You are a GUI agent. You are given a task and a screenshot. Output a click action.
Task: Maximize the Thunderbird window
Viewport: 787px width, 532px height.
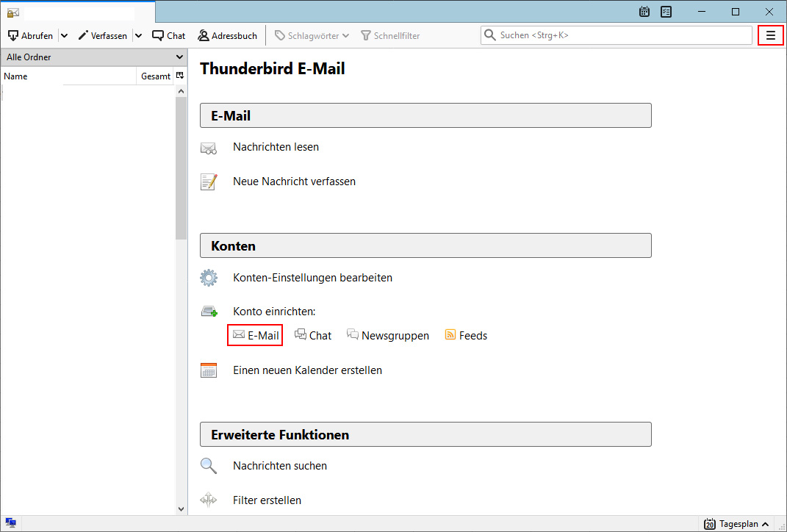pos(736,12)
